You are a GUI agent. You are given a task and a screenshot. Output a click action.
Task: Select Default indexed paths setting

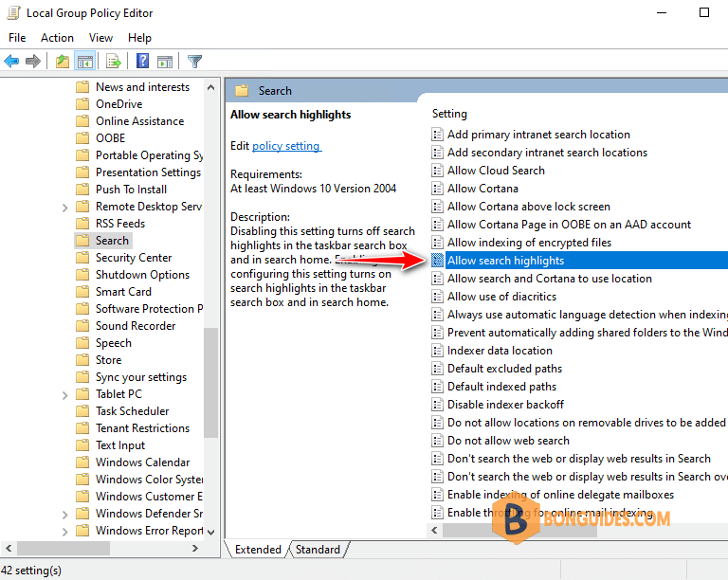click(501, 387)
